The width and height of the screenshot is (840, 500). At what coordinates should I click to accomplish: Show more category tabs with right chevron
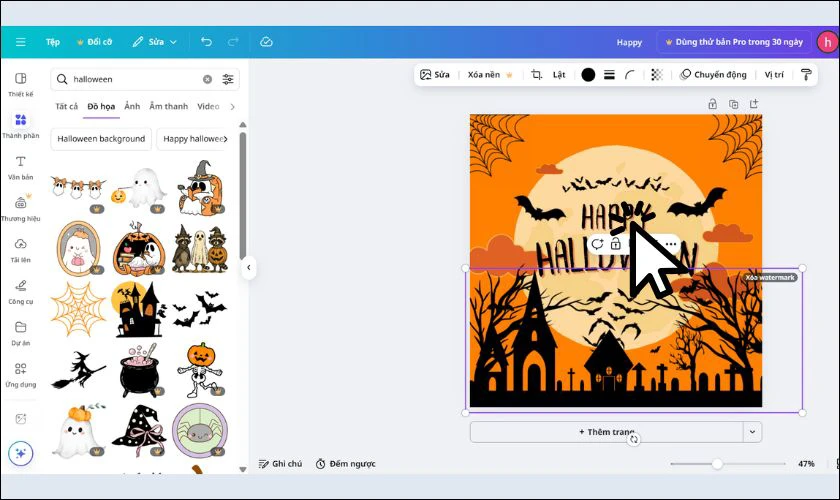tap(233, 106)
